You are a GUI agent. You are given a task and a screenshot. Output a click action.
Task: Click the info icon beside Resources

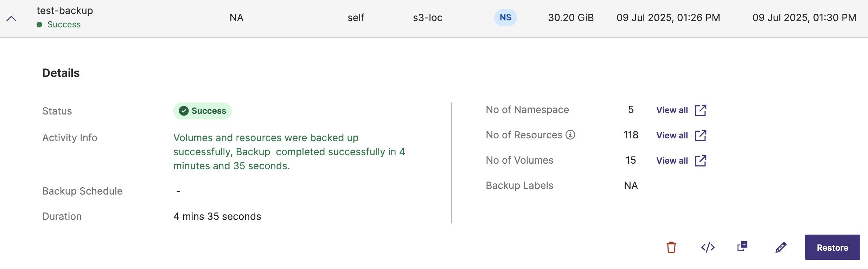point(570,135)
